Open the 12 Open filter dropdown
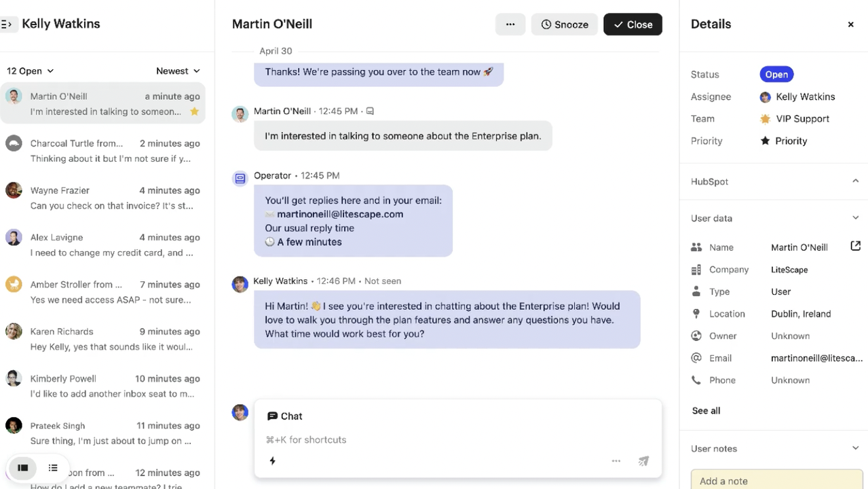Image resolution: width=868 pixels, height=489 pixels. [29, 71]
